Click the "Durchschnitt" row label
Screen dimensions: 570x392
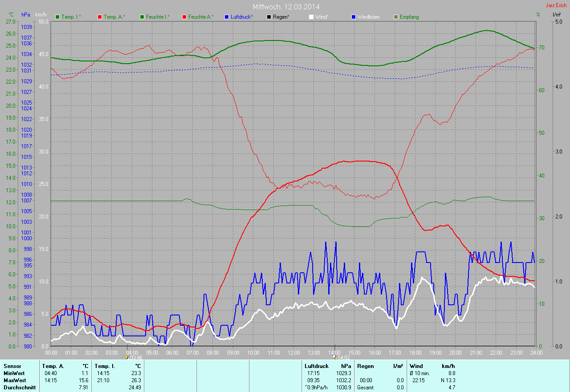click(19, 388)
